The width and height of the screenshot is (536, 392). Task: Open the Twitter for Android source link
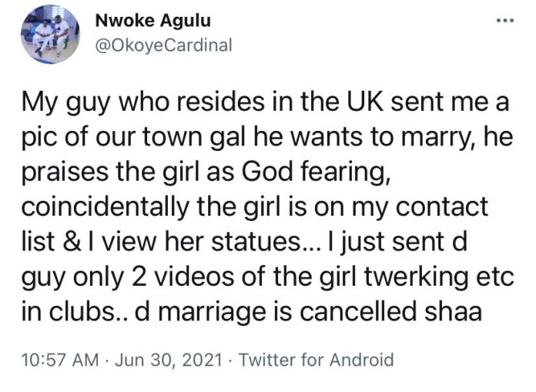pos(319,358)
